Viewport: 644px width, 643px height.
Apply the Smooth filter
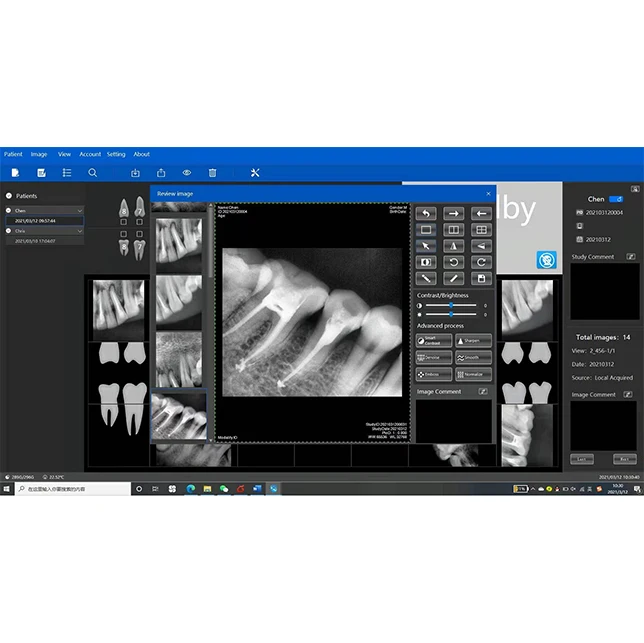tap(473, 358)
